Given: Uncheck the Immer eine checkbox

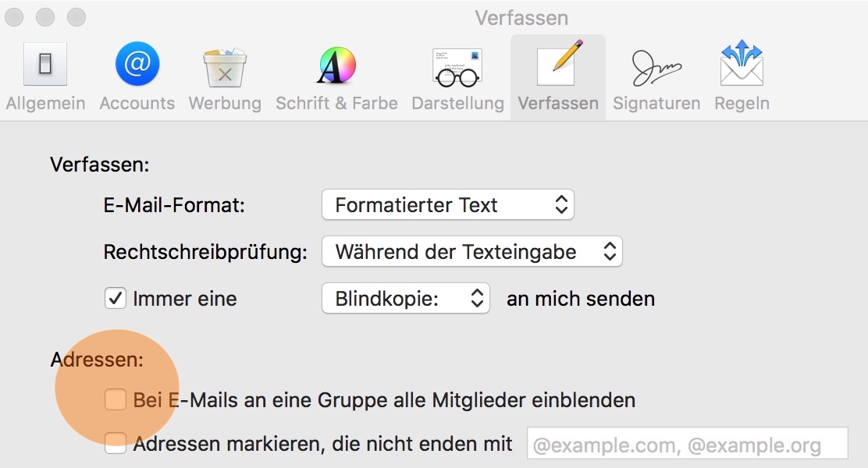Looking at the screenshot, I should click(x=116, y=299).
